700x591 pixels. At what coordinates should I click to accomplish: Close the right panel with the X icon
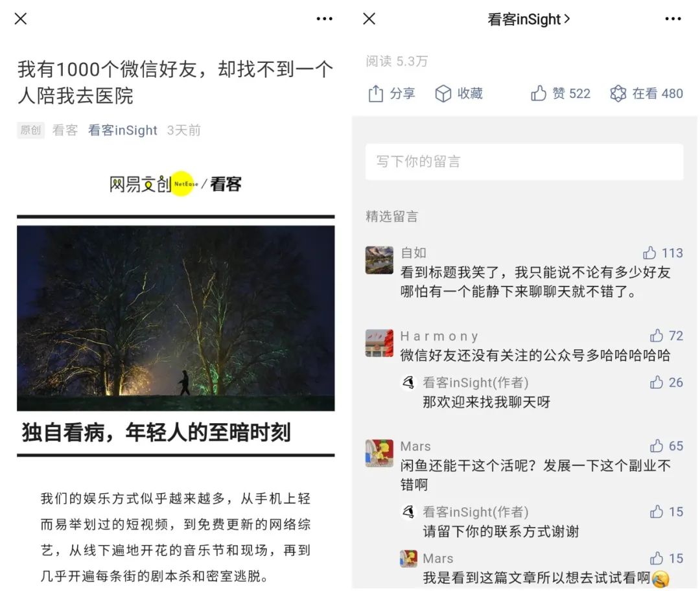[369, 19]
